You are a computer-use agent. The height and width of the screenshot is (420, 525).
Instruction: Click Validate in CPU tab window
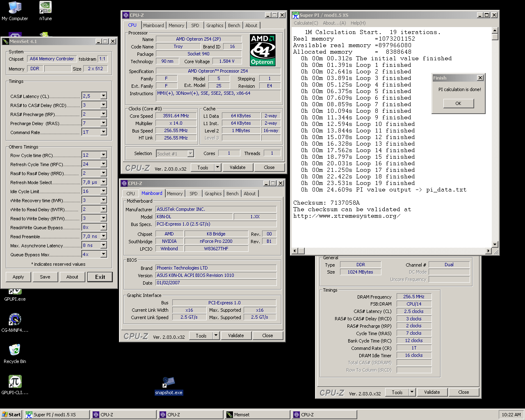point(237,167)
